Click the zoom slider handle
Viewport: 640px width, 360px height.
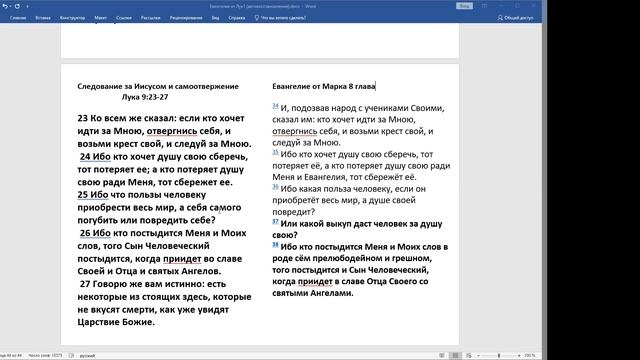tap(499, 356)
